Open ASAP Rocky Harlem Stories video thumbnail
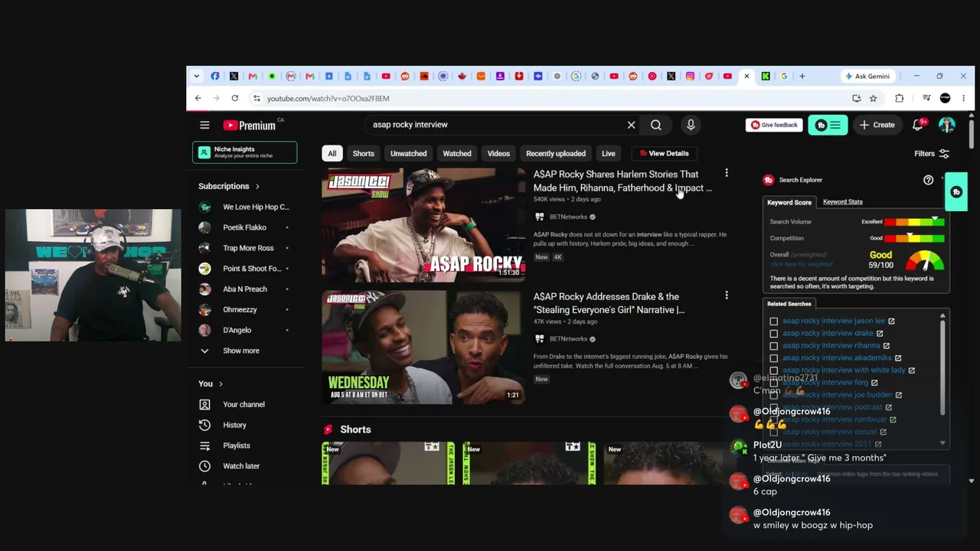 pos(423,225)
